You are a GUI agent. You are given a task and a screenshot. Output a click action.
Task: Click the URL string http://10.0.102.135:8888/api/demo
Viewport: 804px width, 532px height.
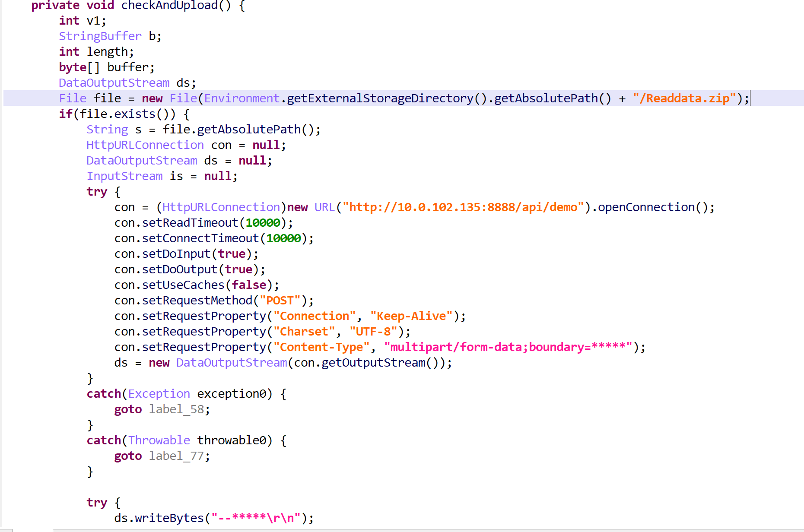pyautogui.click(x=463, y=207)
